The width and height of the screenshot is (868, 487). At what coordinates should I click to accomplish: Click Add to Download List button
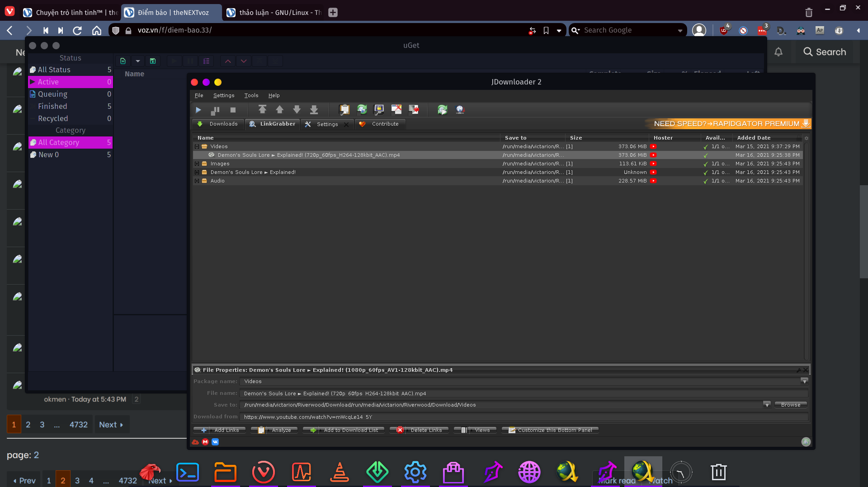(x=344, y=430)
